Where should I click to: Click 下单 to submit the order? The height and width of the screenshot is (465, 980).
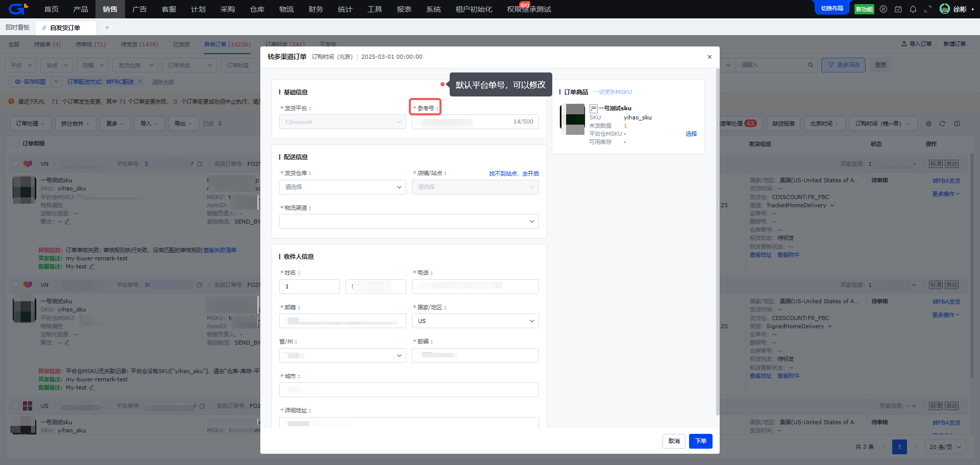[701, 441]
